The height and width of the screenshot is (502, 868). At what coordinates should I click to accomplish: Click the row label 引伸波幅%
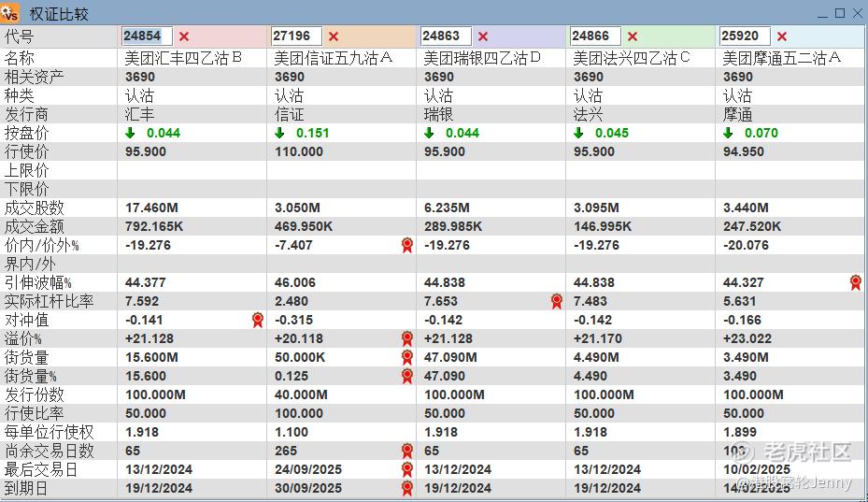pyautogui.click(x=38, y=282)
